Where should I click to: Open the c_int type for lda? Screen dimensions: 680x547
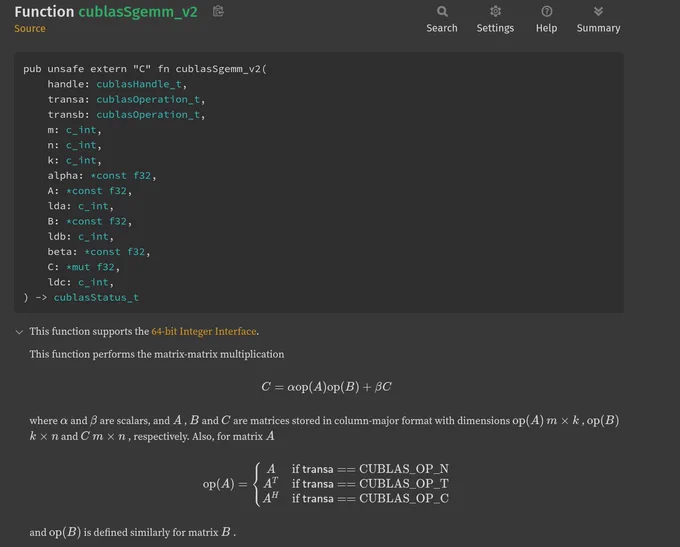point(93,206)
